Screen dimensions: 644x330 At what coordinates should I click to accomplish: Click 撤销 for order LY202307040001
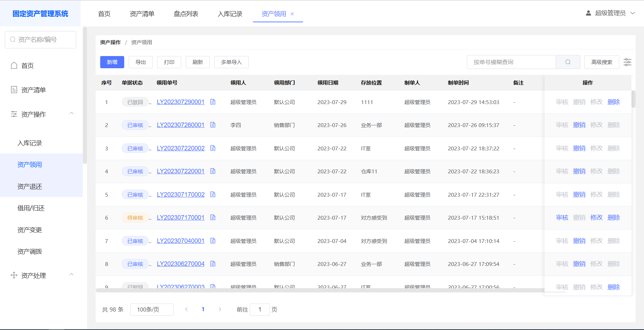click(x=579, y=241)
